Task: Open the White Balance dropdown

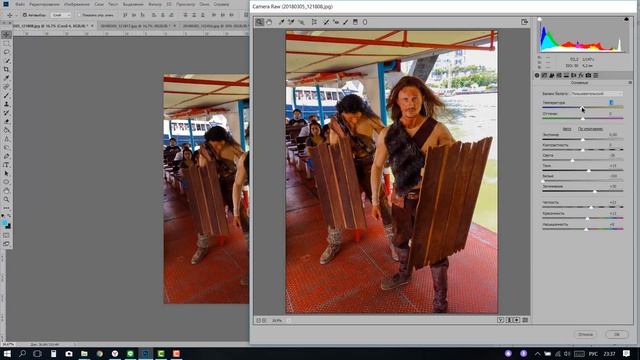Action: 596,94
